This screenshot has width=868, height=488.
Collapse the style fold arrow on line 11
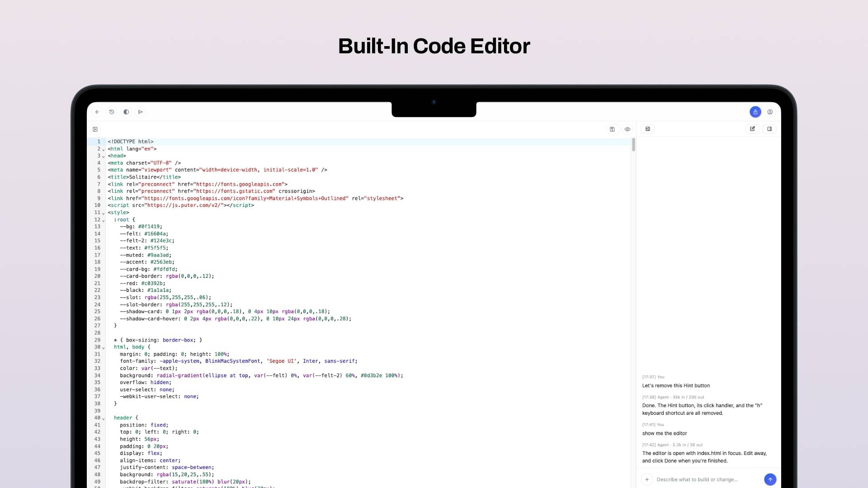tap(104, 213)
